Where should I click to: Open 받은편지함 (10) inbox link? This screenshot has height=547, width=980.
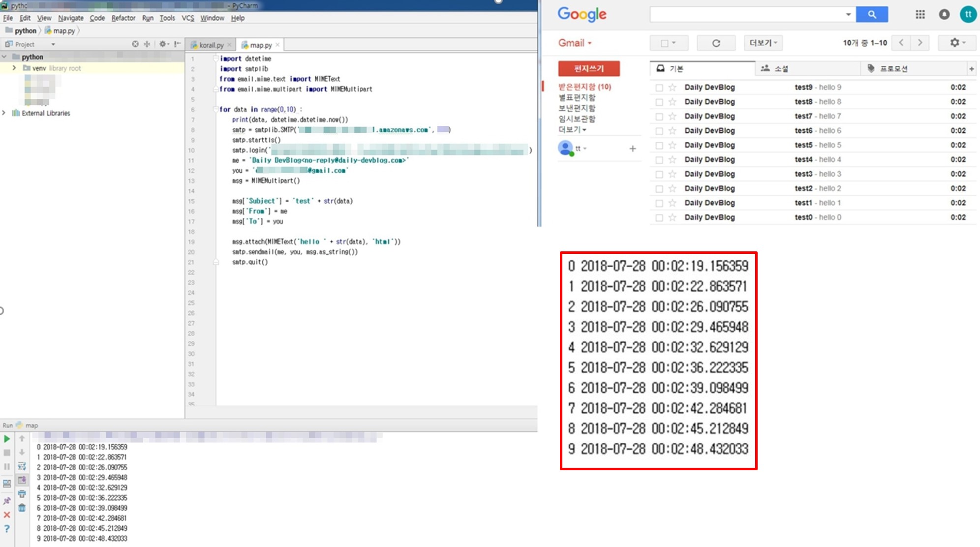584,87
